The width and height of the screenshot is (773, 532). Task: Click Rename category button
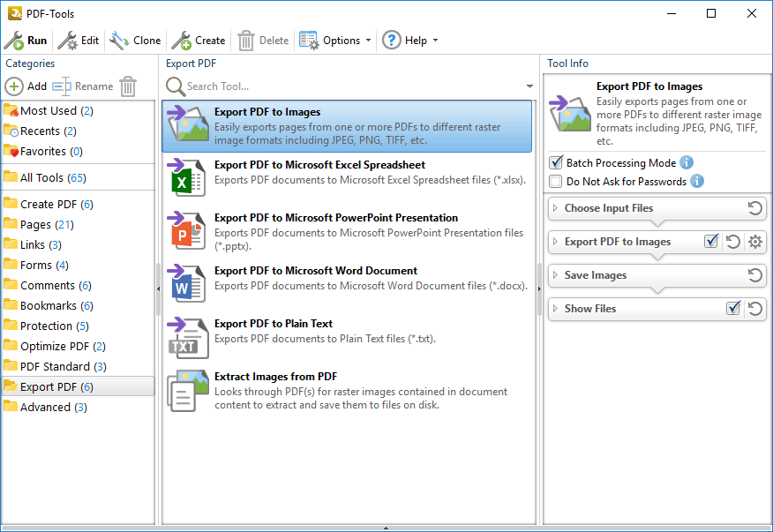click(82, 86)
